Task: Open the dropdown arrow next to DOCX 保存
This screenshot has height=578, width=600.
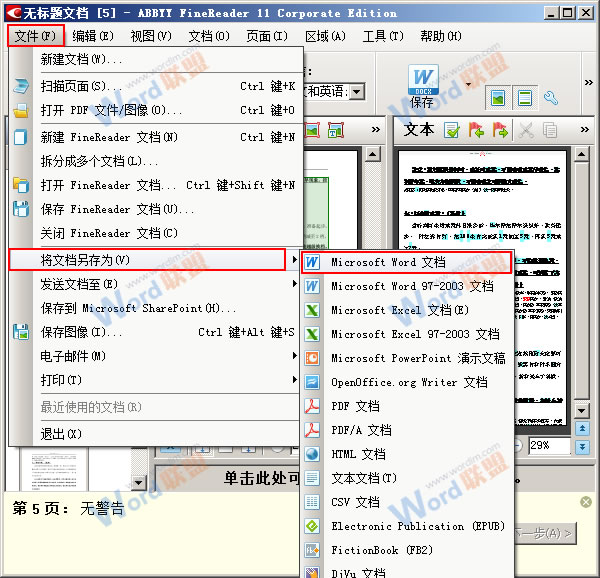Action: point(468,84)
